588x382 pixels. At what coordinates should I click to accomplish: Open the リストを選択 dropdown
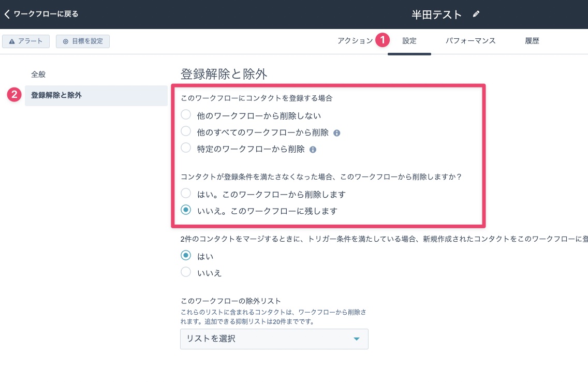point(274,339)
